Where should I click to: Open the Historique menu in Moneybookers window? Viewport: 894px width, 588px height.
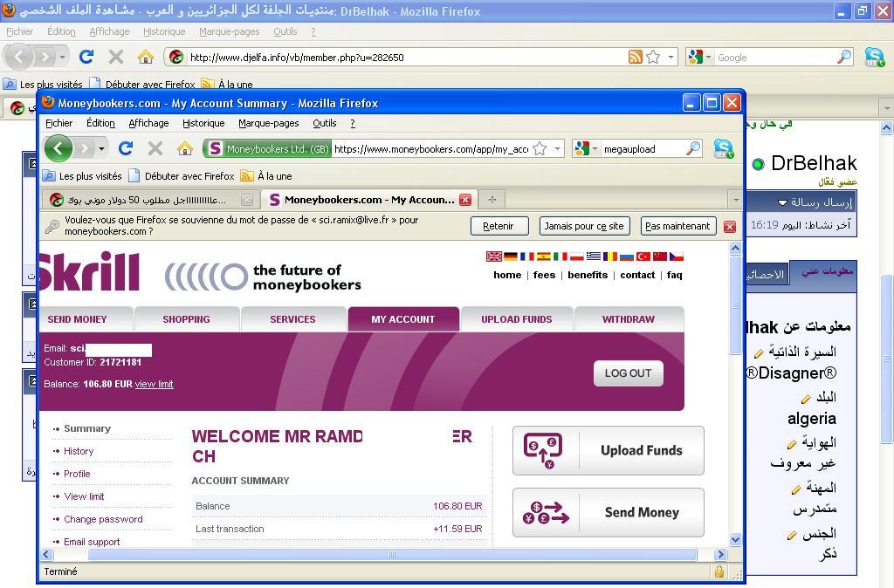click(203, 123)
